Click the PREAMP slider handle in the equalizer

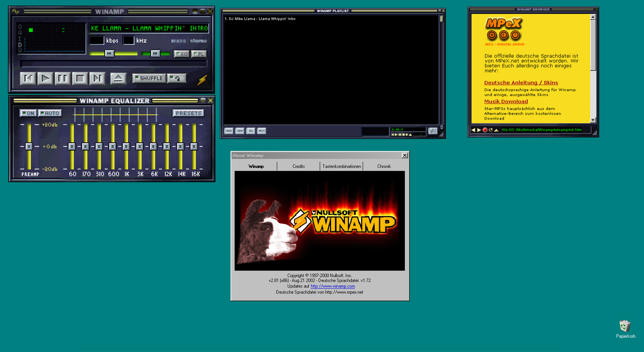(x=29, y=146)
